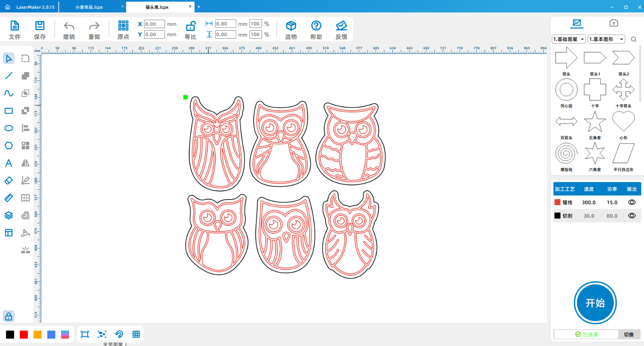644x346 pixels.
Task: Hide the 切割 cutting layer
Action: (632, 216)
